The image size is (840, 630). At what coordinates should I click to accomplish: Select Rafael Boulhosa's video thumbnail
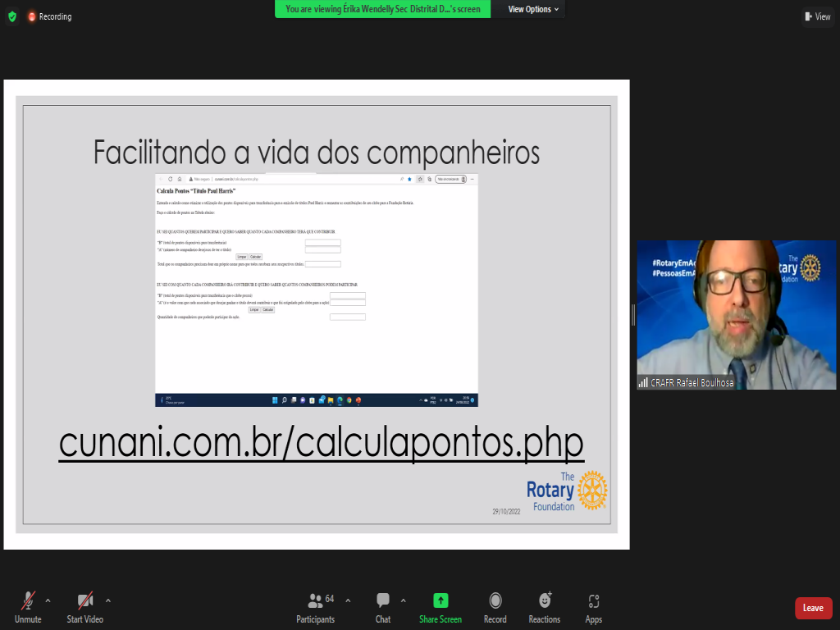(x=713, y=314)
